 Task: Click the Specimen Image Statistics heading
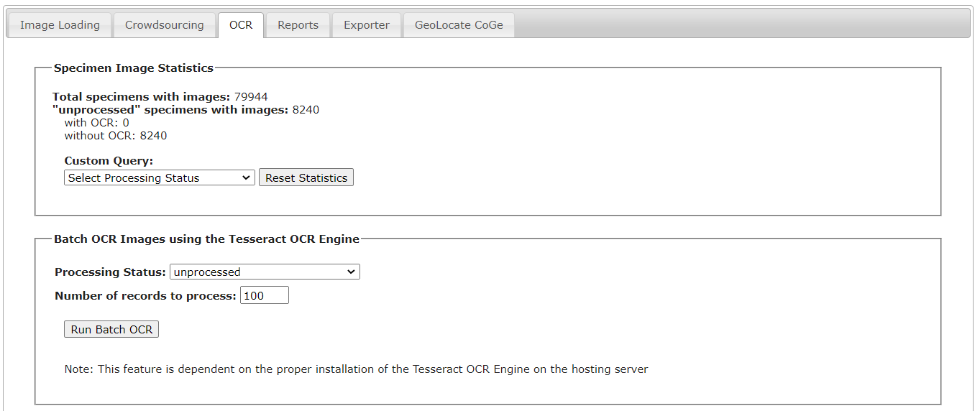134,68
